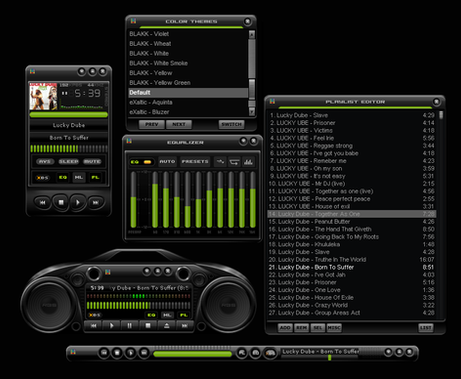Screen dimensions: 461x379
Task: Pause playback on the boombox player
Action: [130, 326]
